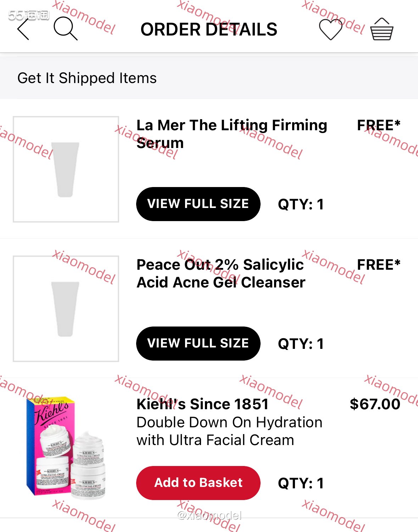View full size of Peace Out cleanser
This screenshot has width=418, height=532.
(x=198, y=344)
